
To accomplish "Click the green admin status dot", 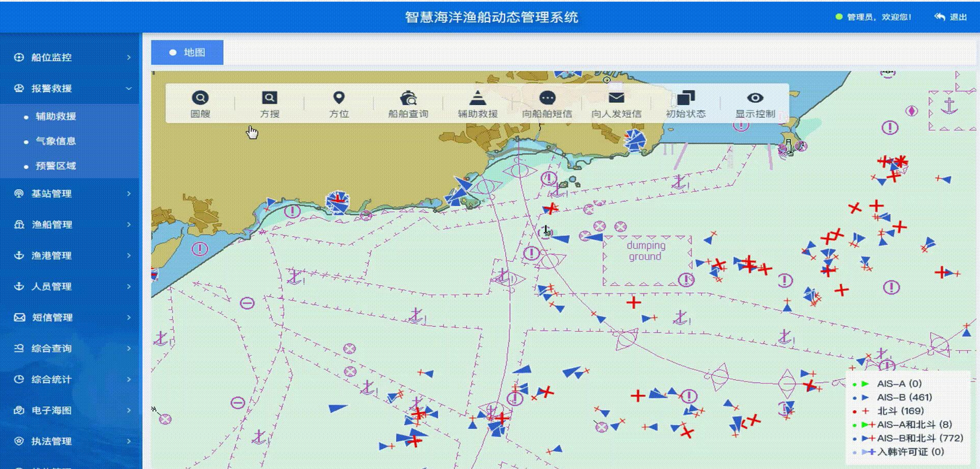I will 839,17.
